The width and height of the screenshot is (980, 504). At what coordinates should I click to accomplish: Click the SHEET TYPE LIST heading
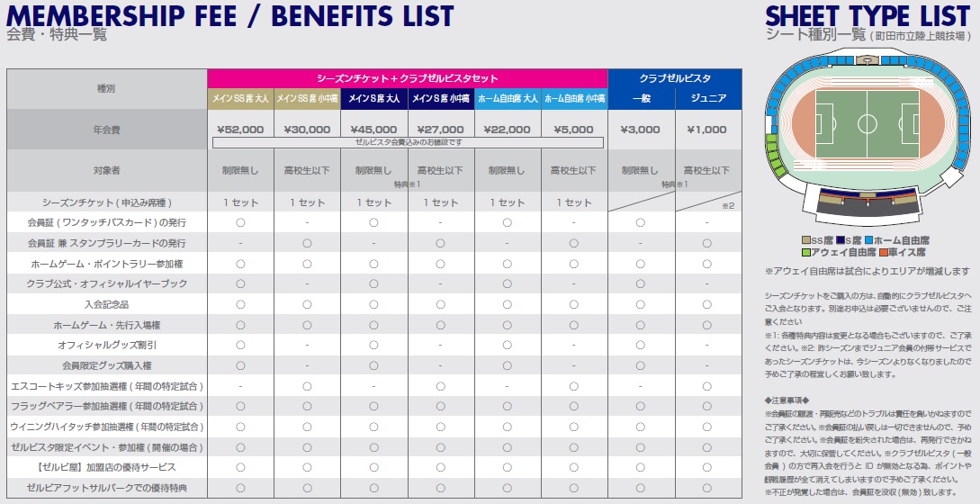click(867, 16)
